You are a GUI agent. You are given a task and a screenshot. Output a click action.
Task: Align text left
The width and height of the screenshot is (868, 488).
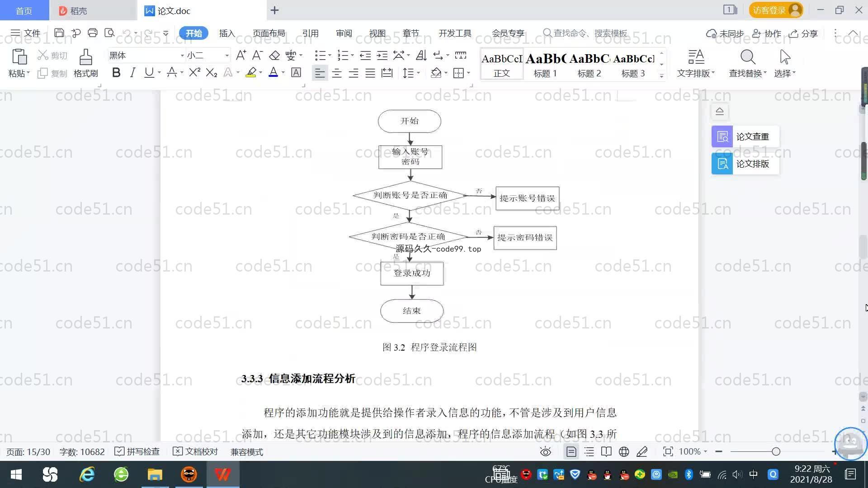pyautogui.click(x=320, y=73)
